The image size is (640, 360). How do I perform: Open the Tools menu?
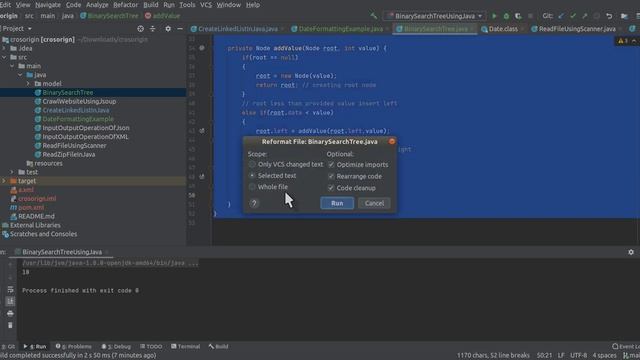click(187, 5)
